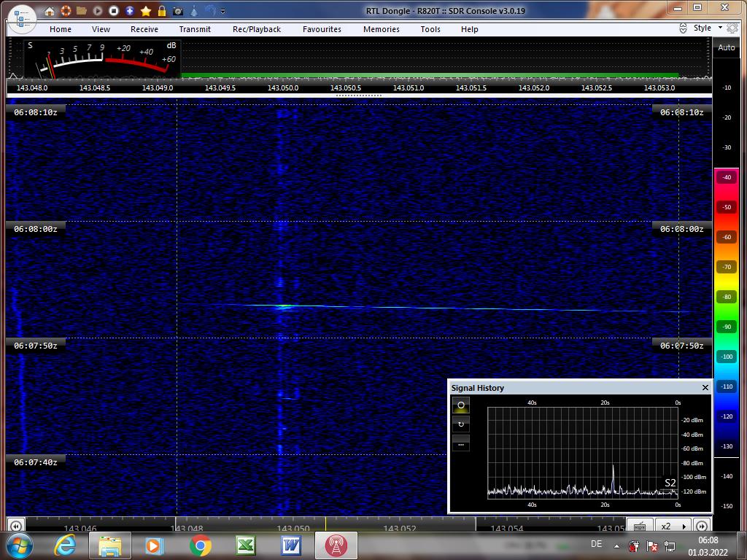Open the Windows Start button
747x560 pixels.
(19, 545)
